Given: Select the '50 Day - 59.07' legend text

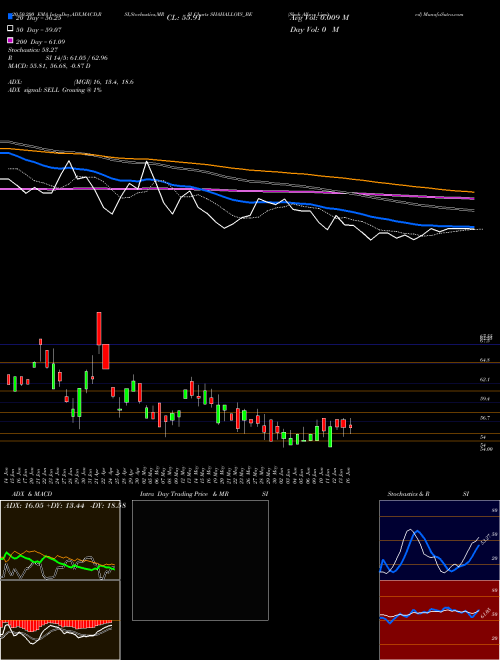Looking at the screenshot, I should [x=39, y=29].
